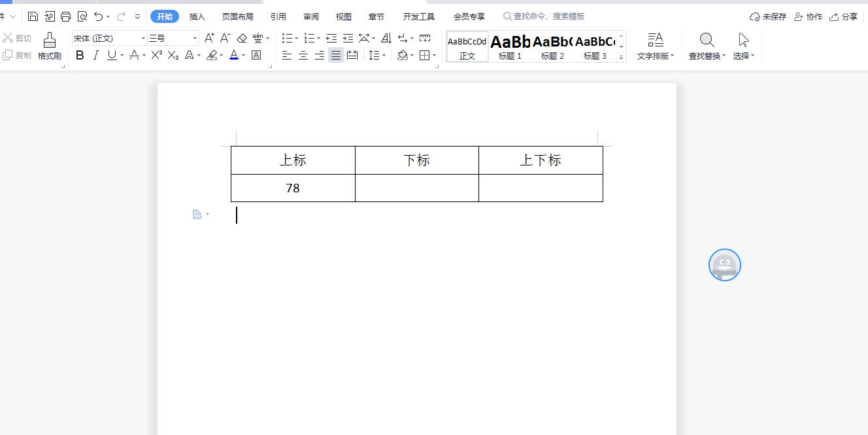
Task: Apply the 标题 1 (Heading 1) style
Action: pos(510,46)
